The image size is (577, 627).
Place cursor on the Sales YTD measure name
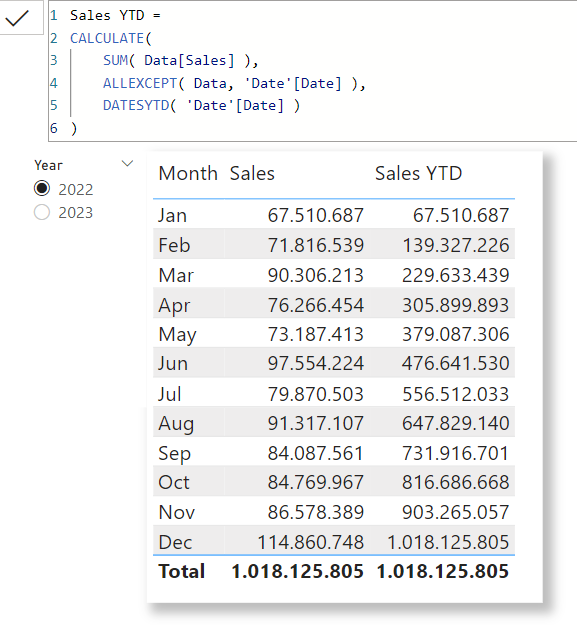(107, 16)
